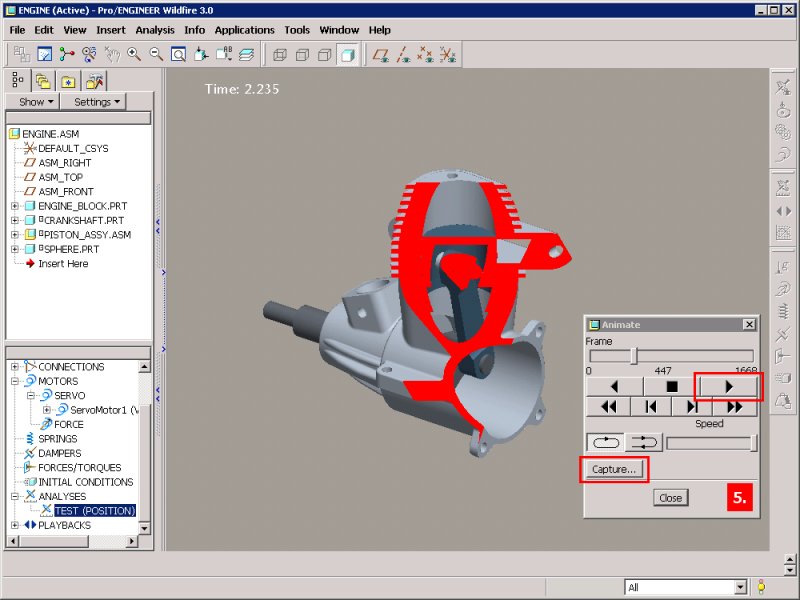Click the cam-follower icon in the mechanism toolbar
Viewport: 800px width, 600px height.
click(783, 110)
